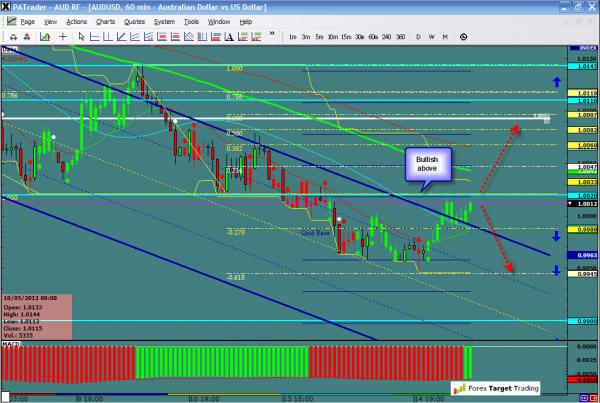Click the blue up arrow near 1.0143
The height and width of the screenshot is (403, 600).
point(557,79)
